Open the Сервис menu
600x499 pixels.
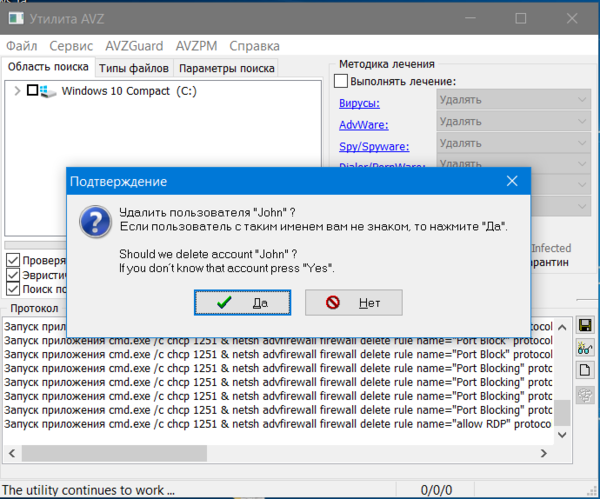pos(70,46)
